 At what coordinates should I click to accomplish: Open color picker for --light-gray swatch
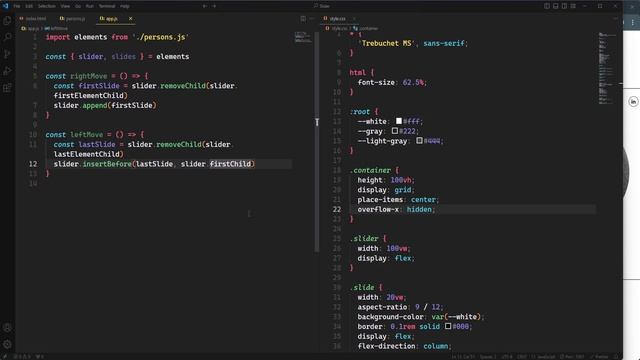419,141
